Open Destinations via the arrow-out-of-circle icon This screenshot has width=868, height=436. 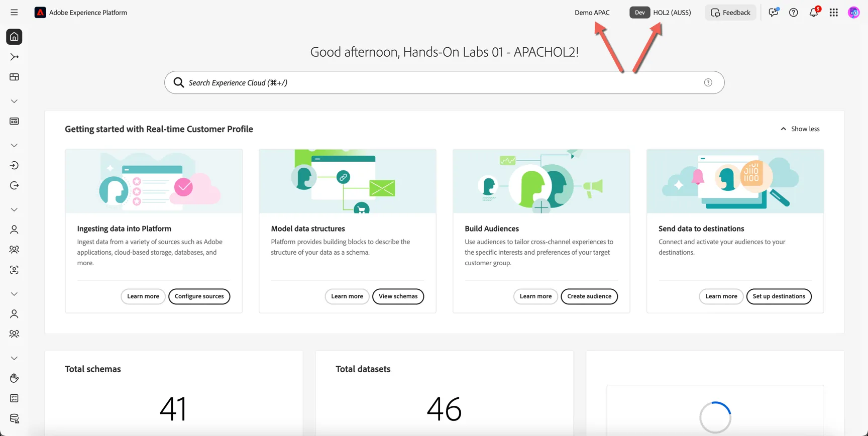click(x=14, y=185)
